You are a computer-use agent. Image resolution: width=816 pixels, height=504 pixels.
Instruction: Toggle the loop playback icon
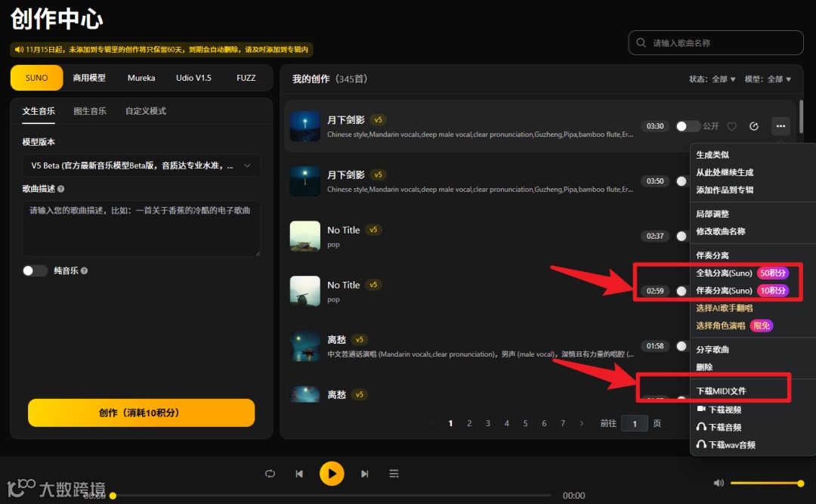270,473
